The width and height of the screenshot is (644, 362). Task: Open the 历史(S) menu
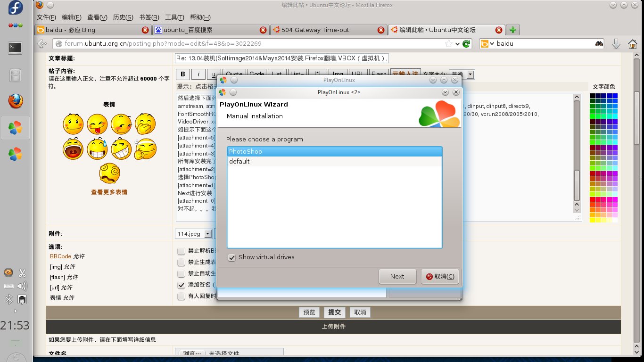[123, 17]
